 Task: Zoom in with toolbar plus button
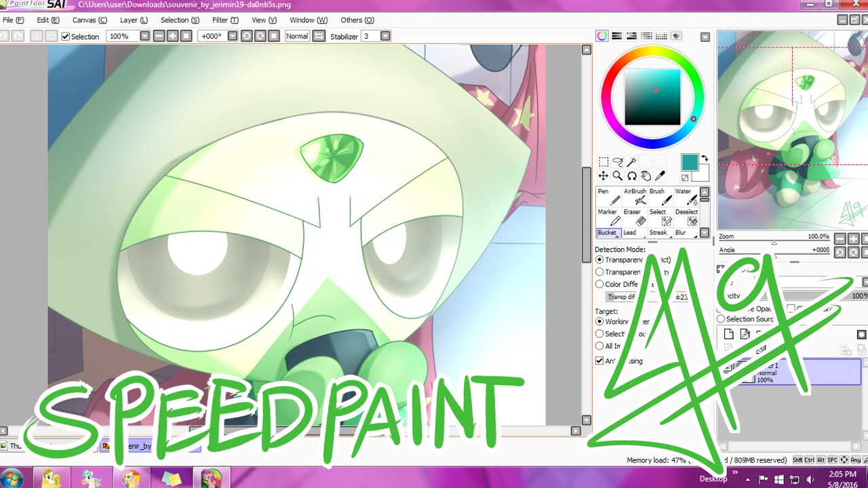[172, 36]
